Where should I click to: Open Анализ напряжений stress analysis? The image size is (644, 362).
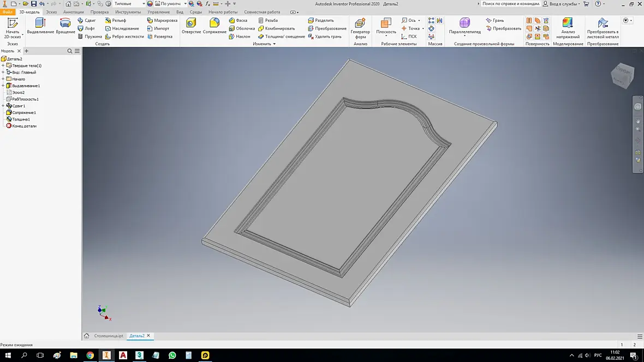coord(568,28)
